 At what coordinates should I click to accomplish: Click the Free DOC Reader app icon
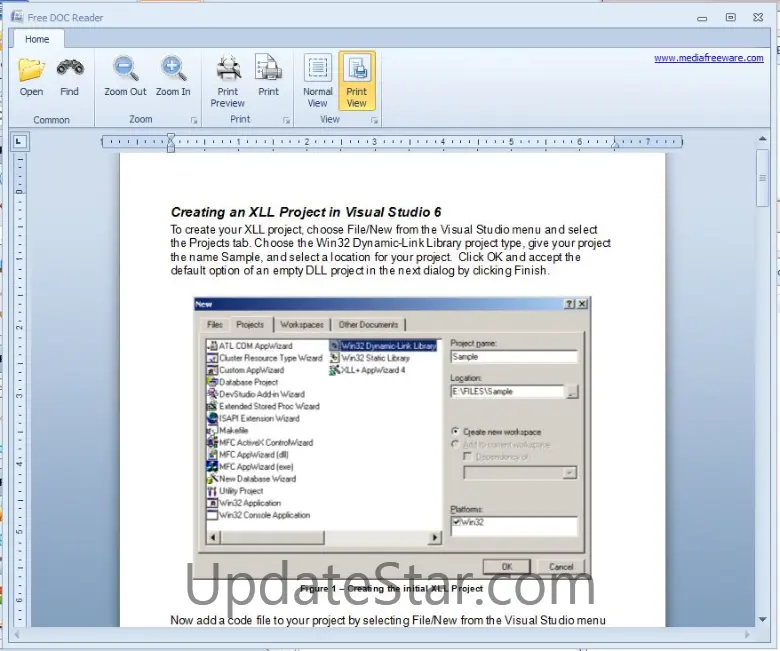pyautogui.click(x=17, y=17)
